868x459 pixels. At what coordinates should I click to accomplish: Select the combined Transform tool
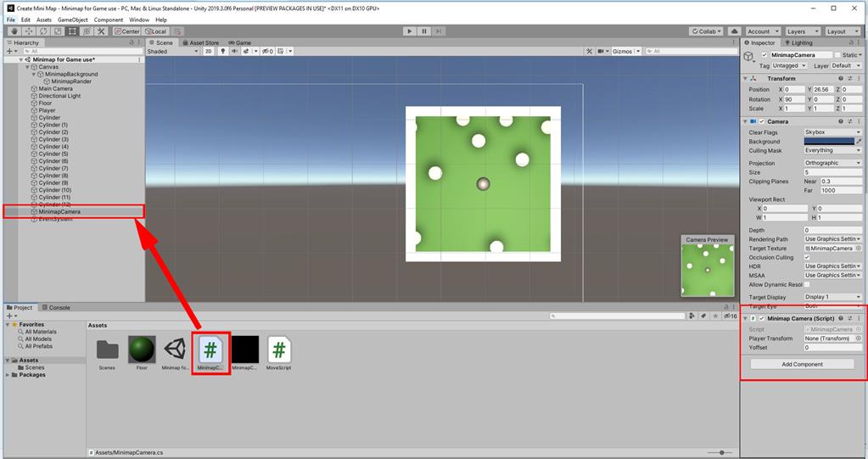coord(87,31)
